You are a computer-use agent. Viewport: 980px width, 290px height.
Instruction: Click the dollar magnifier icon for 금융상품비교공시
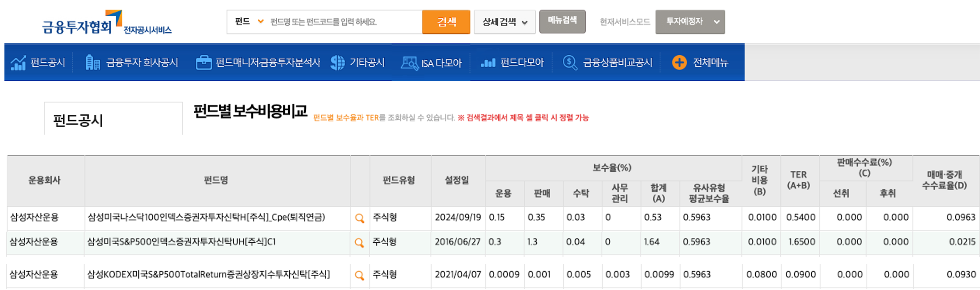pyautogui.click(x=570, y=62)
